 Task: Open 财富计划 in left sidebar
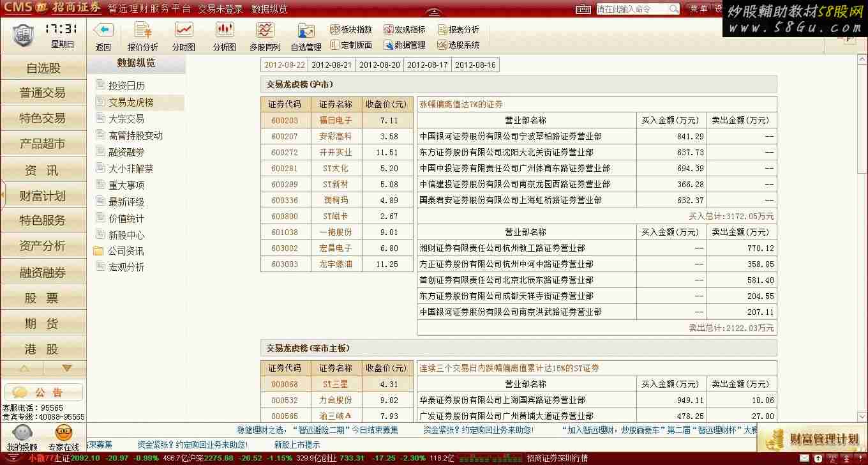click(43, 195)
